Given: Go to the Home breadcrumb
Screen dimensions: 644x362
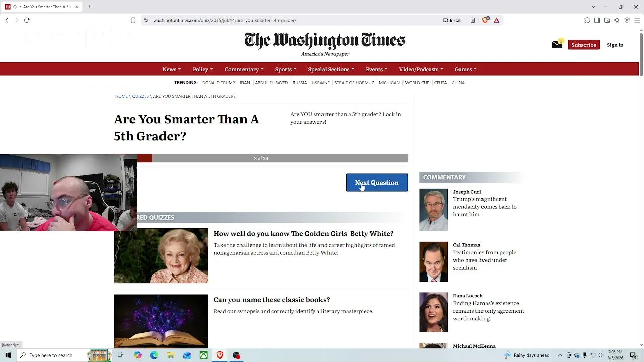Looking at the screenshot, I should tap(121, 96).
